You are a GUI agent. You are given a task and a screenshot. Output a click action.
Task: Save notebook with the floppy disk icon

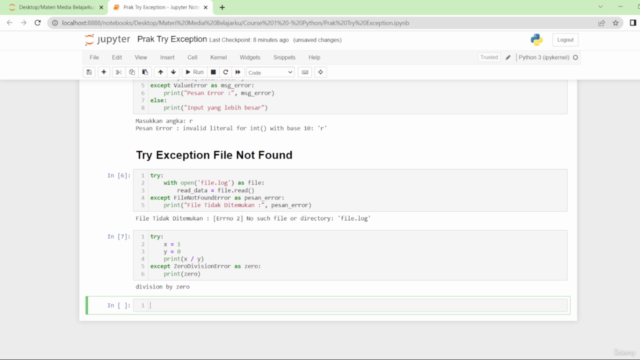[89, 72]
